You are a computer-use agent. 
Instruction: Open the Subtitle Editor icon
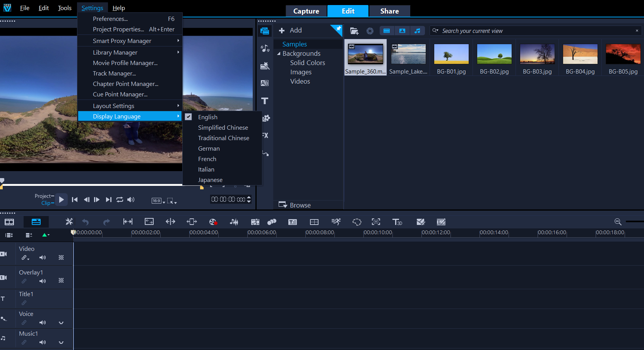293,222
